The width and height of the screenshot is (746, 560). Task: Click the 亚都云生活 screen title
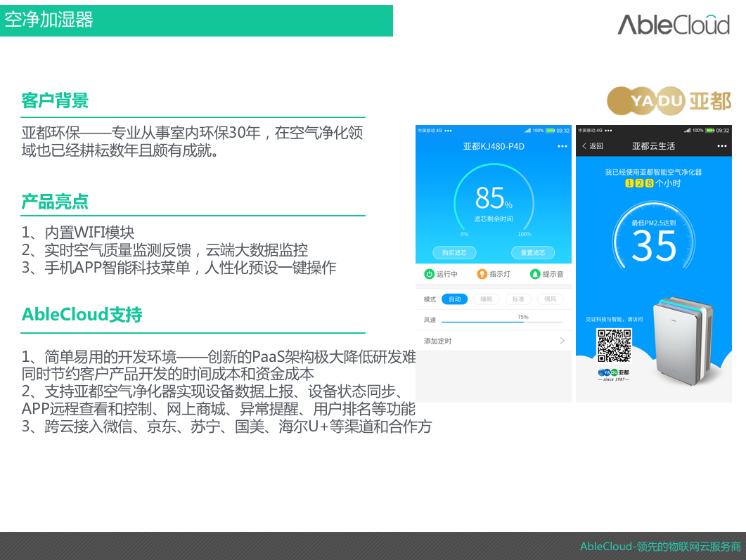pos(653,146)
